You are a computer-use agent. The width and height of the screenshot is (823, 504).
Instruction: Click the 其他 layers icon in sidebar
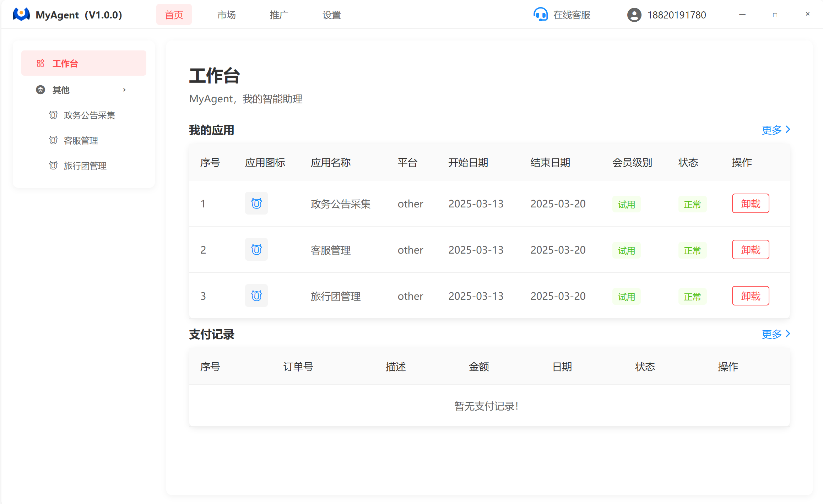pos(40,90)
